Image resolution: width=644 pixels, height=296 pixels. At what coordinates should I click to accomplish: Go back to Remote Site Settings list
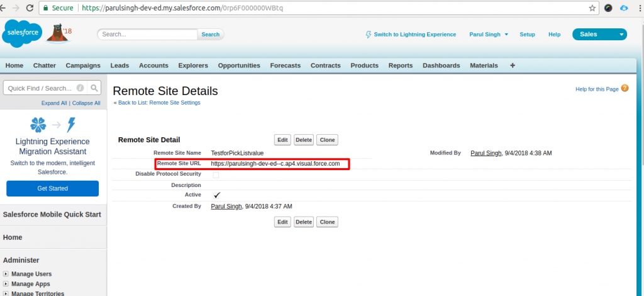coord(158,103)
